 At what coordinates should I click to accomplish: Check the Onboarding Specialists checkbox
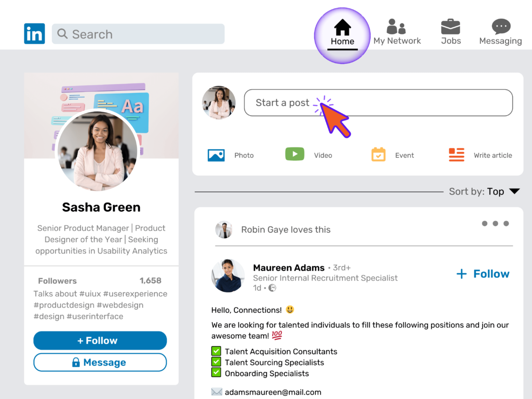[216, 373]
